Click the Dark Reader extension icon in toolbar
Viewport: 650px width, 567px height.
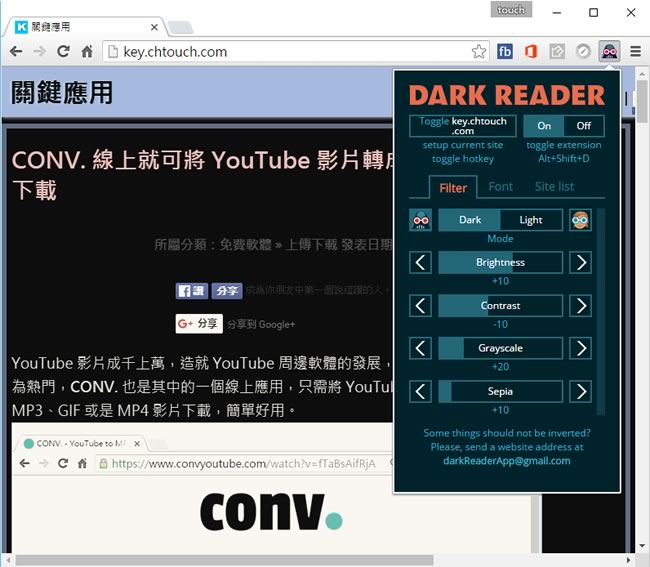click(608, 51)
